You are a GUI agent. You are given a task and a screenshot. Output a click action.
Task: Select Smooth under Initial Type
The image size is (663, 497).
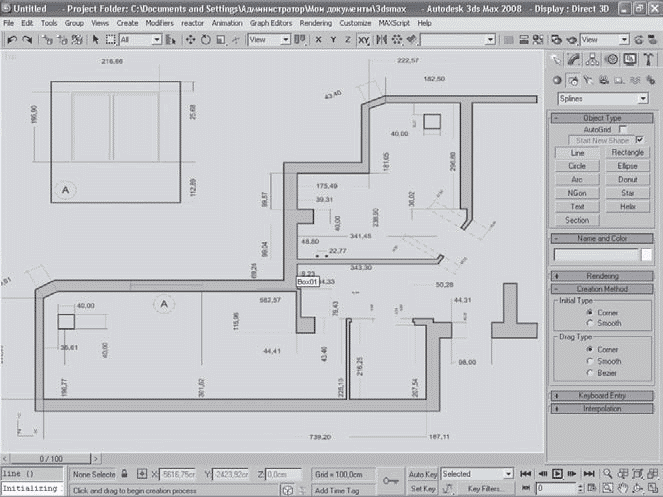pos(590,323)
